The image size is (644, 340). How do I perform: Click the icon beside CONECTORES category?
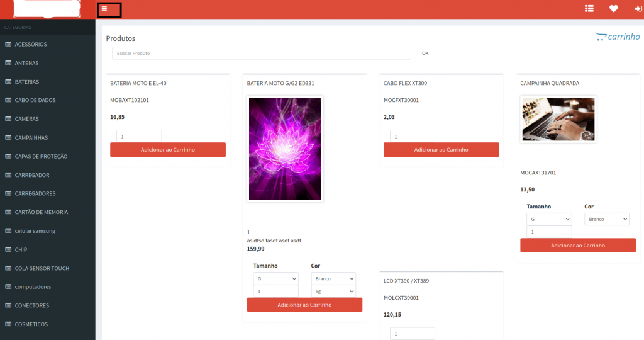point(8,306)
